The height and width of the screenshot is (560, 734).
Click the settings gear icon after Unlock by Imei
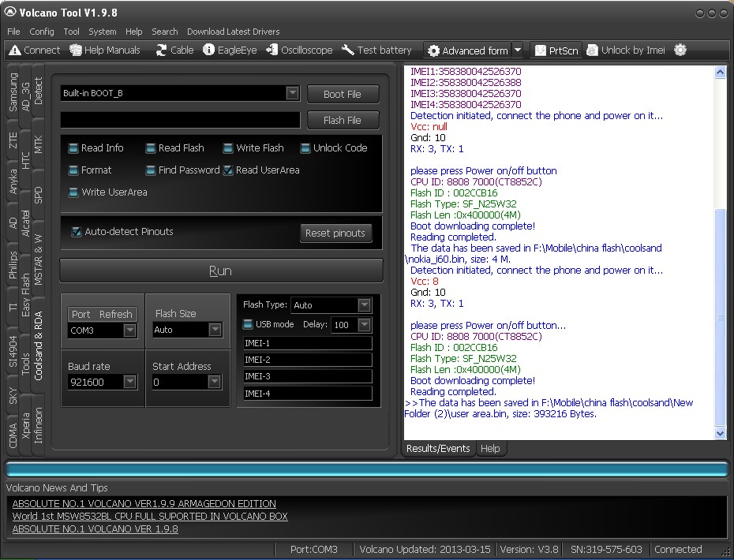(x=680, y=50)
